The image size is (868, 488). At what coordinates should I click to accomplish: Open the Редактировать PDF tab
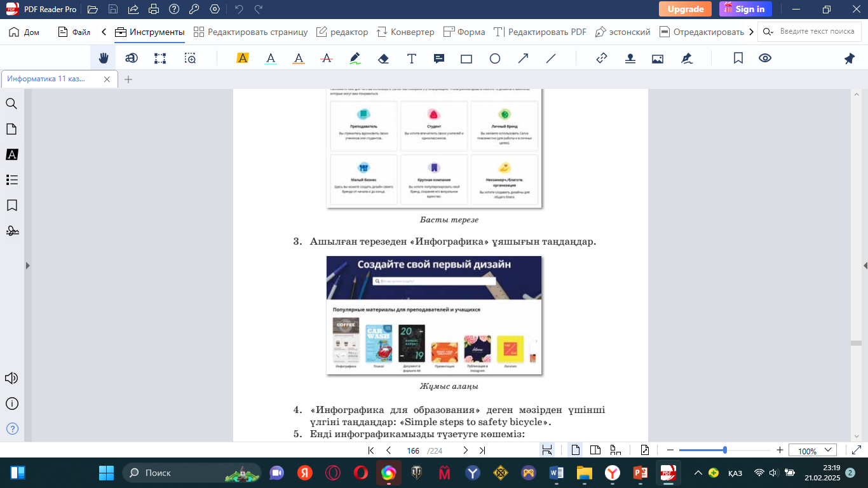[x=540, y=32]
